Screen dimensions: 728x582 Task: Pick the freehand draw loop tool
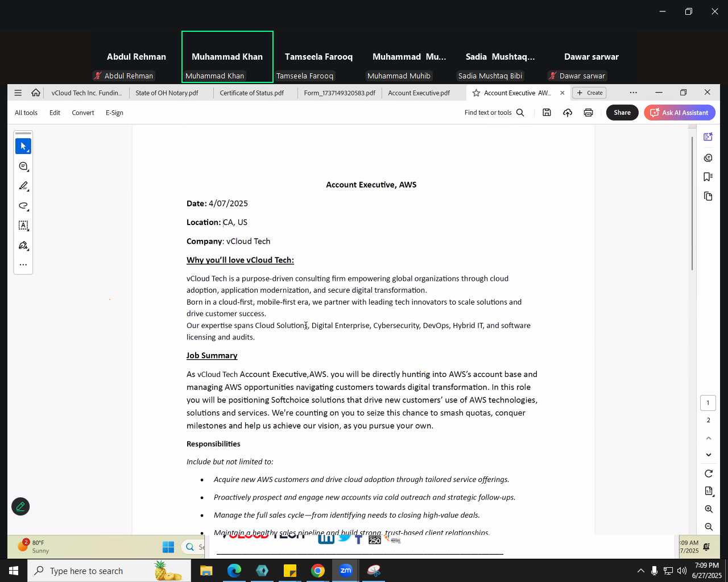[23, 206]
